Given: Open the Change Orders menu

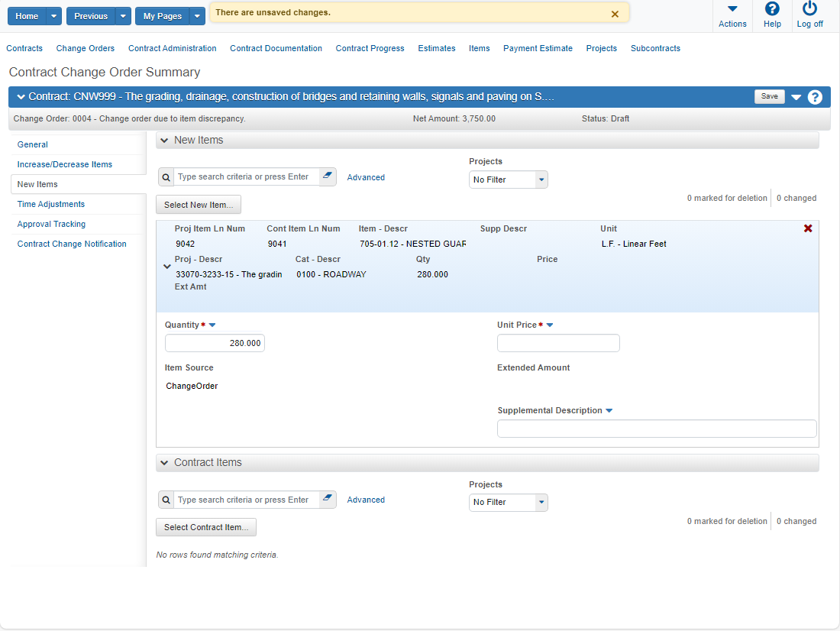Looking at the screenshot, I should (86, 48).
